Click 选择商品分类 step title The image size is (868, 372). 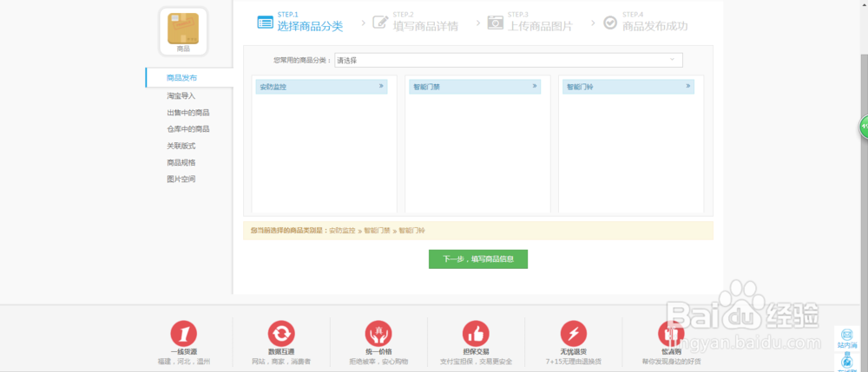[x=310, y=26]
